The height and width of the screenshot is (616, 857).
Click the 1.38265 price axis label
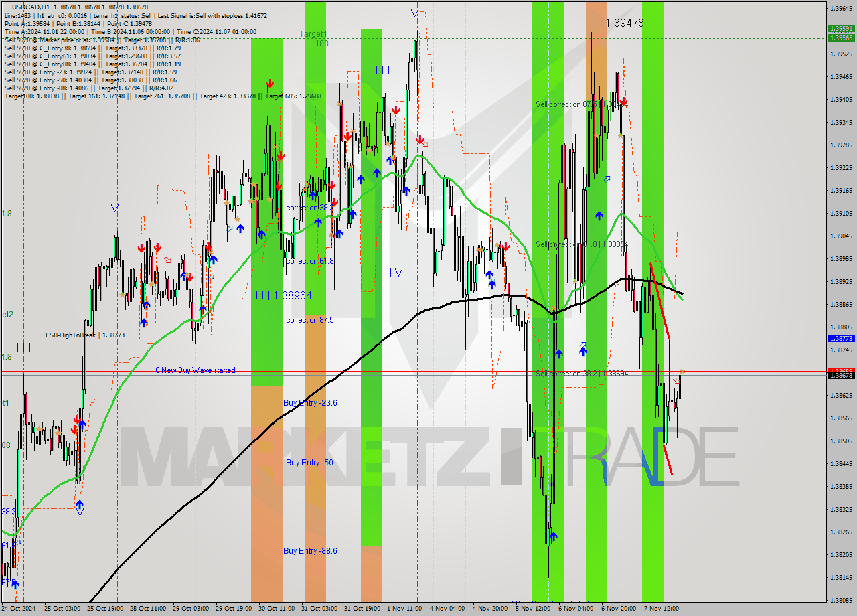tap(841, 532)
